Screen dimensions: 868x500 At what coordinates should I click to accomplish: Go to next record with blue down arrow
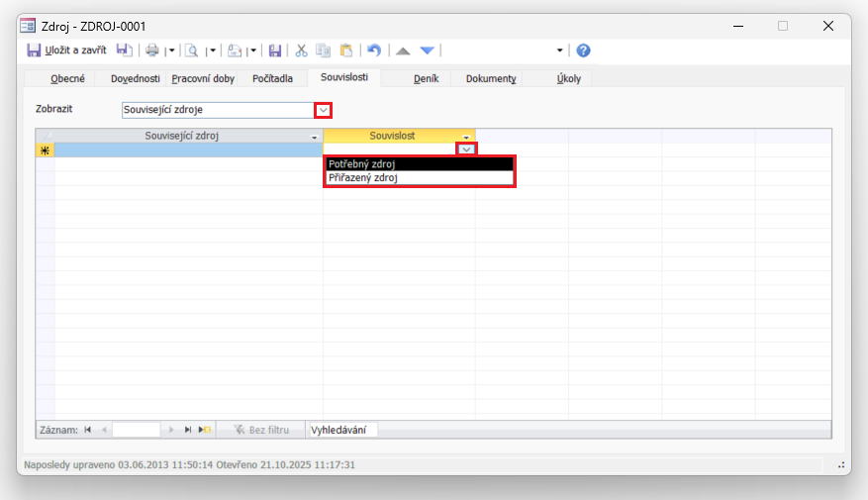[427, 50]
